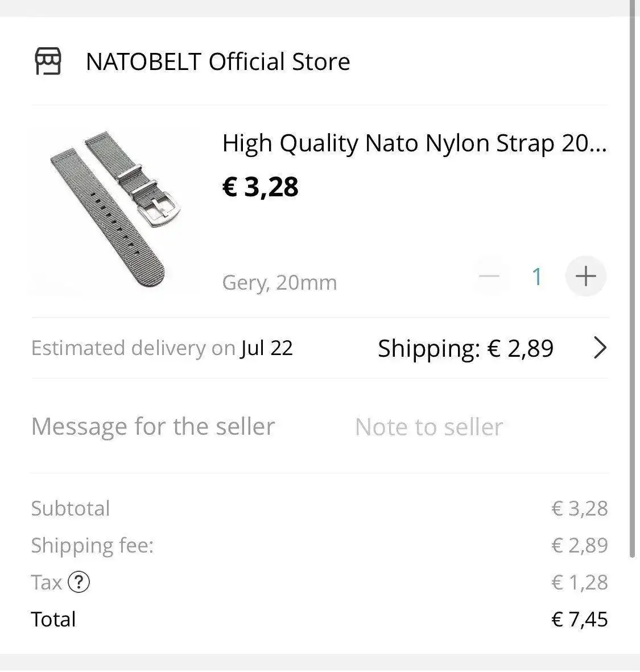This screenshot has width=640, height=672.
Task: Click the Tax amount € 1,28
Action: tap(579, 582)
